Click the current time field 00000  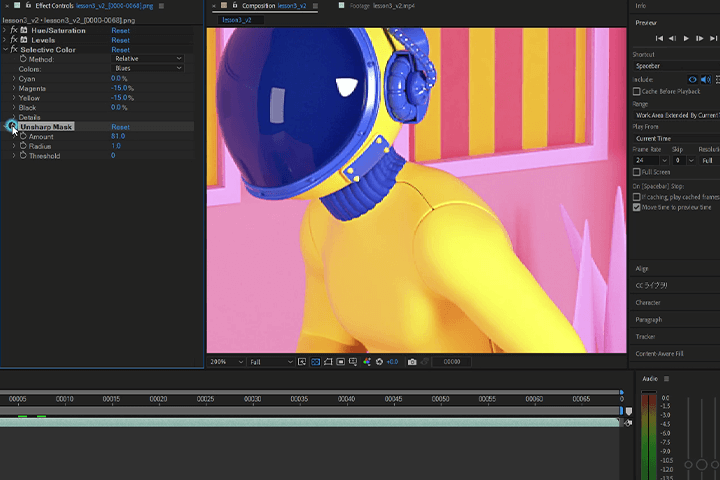(x=452, y=362)
